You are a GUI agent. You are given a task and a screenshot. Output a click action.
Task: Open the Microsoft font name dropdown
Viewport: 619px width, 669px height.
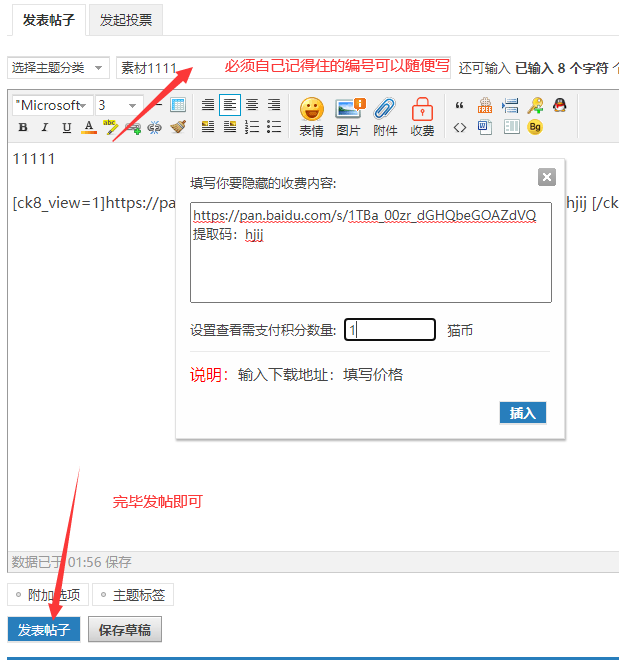coord(53,105)
